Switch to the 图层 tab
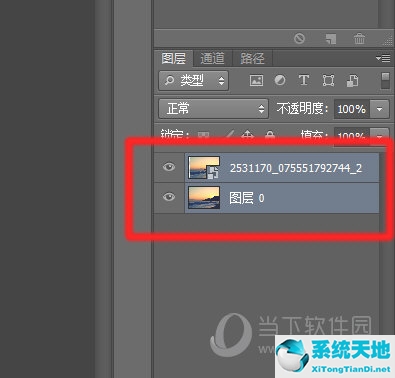 pyautogui.click(x=174, y=58)
